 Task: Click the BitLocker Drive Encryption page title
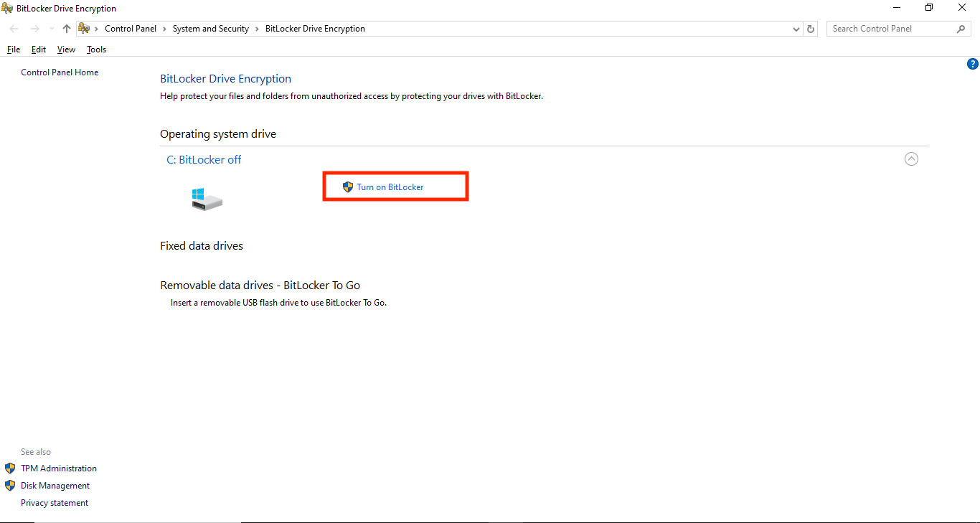[226, 79]
